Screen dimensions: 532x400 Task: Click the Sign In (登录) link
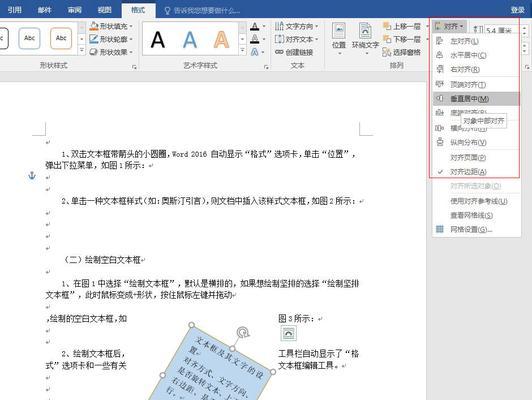[x=518, y=10]
